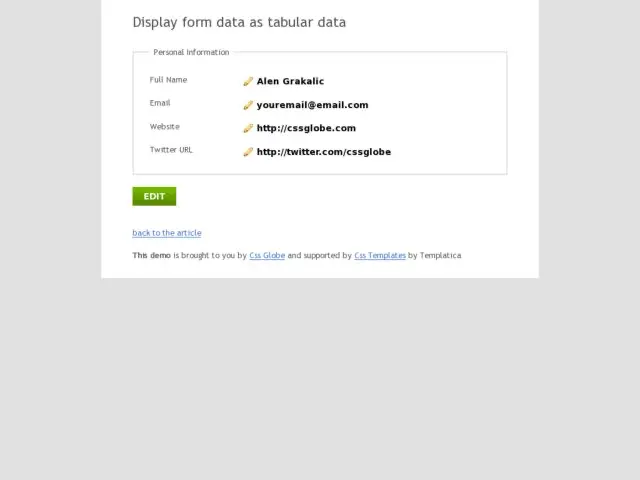Follow the 'back to the article' link

click(167, 233)
